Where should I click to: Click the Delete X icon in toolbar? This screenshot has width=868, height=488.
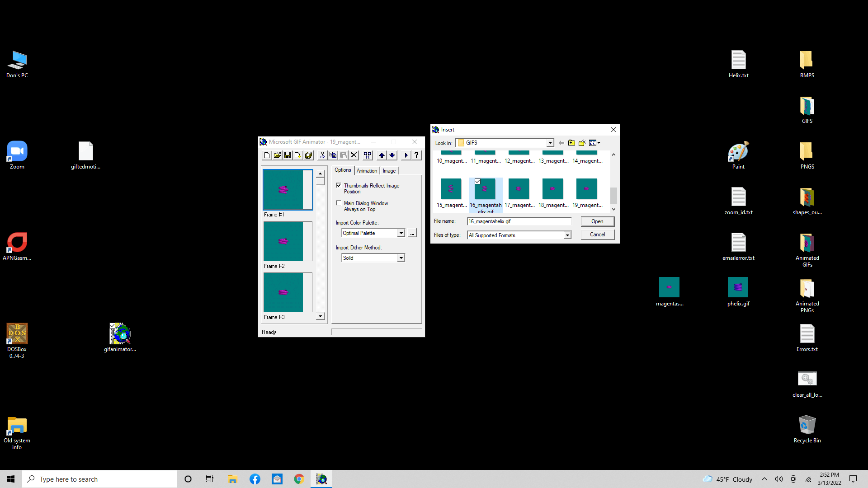[x=354, y=155]
